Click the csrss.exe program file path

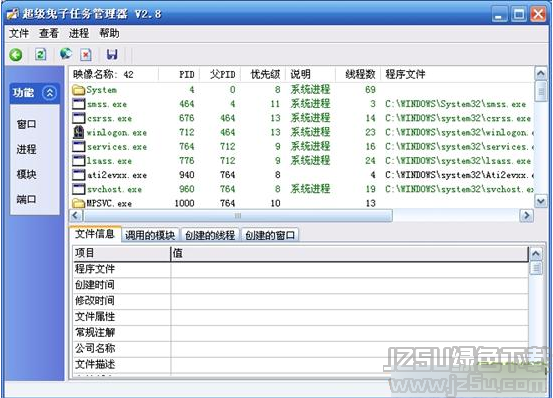coord(458,118)
